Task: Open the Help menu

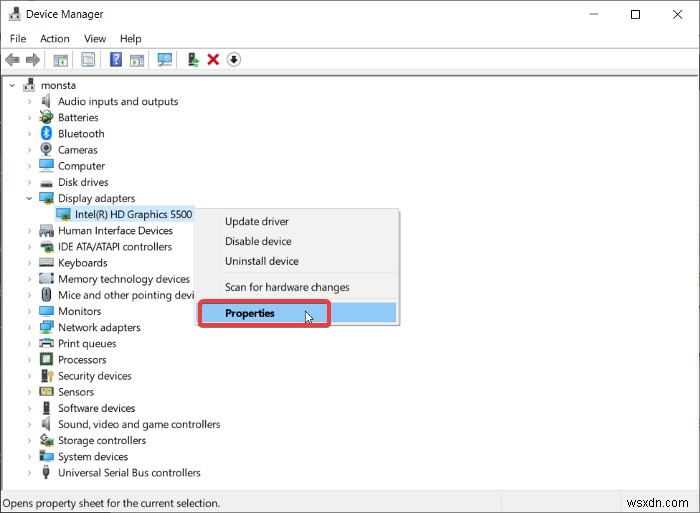Action: click(130, 39)
